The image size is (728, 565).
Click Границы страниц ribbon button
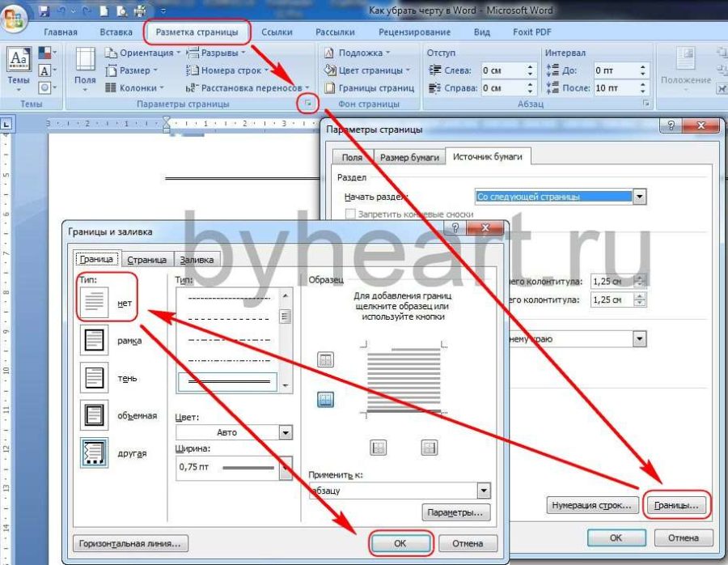(370, 87)
